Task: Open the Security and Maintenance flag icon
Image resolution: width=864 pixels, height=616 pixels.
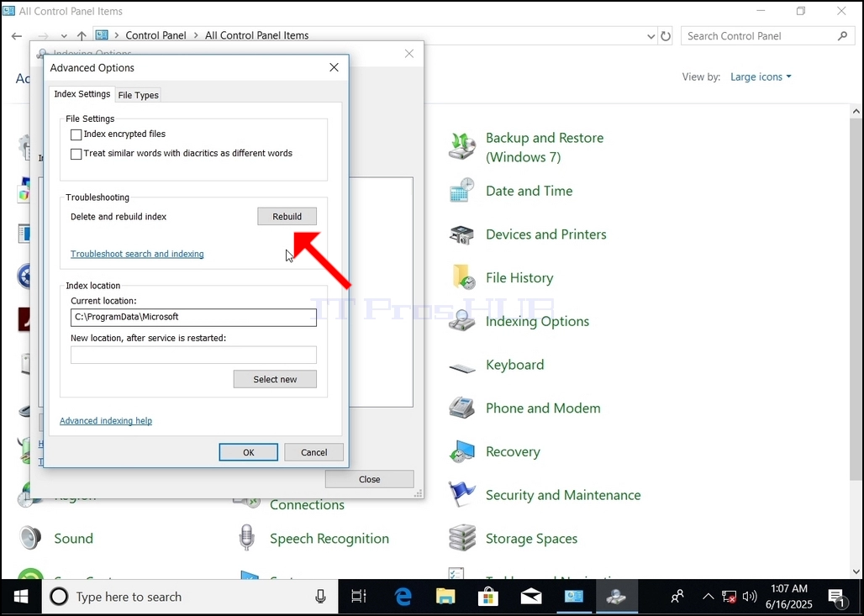Action: pyautogui.click(x=461, y=494)
